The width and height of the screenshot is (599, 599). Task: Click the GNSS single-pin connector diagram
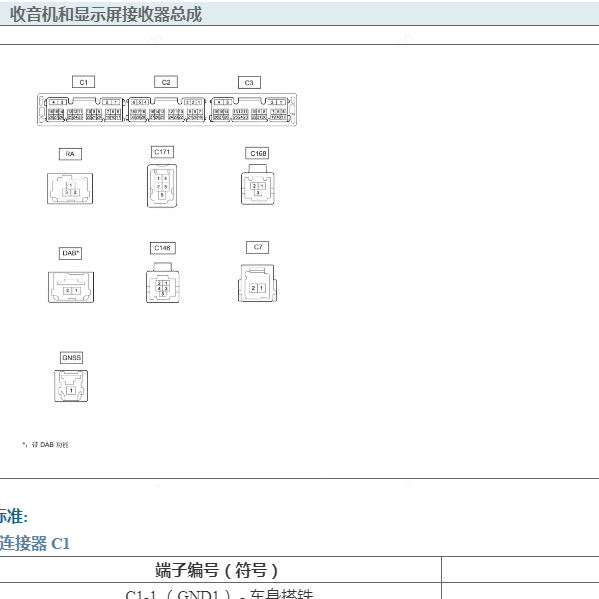click(x=71, y=386)
